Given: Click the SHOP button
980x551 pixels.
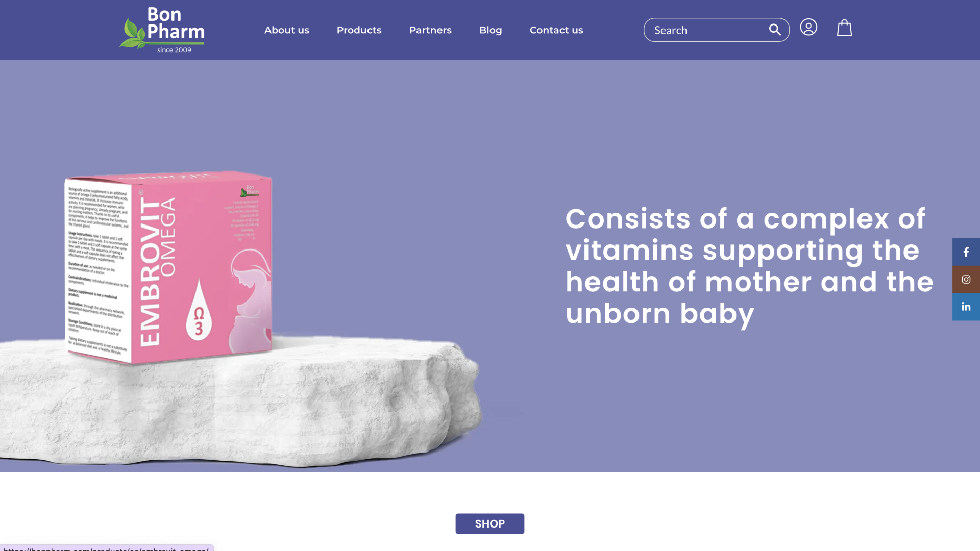Looking at the screenshot, I should click(x=490, y=524).
